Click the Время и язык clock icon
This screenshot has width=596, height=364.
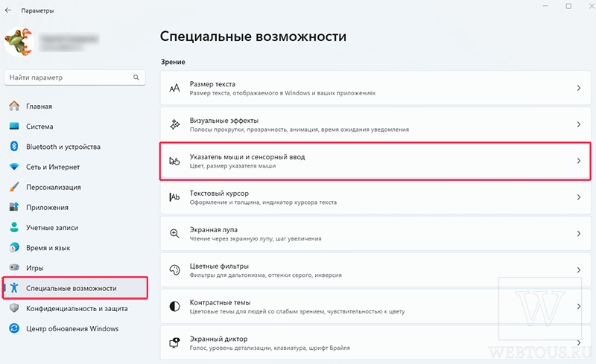pos(14,247)
